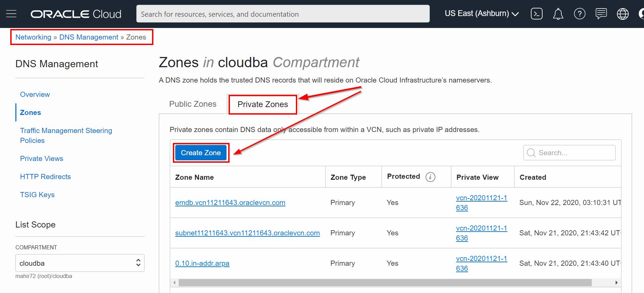This screenshot has height=293, width=644.
Task: Click the Protected column header text
Action: [x=403, y=176]
